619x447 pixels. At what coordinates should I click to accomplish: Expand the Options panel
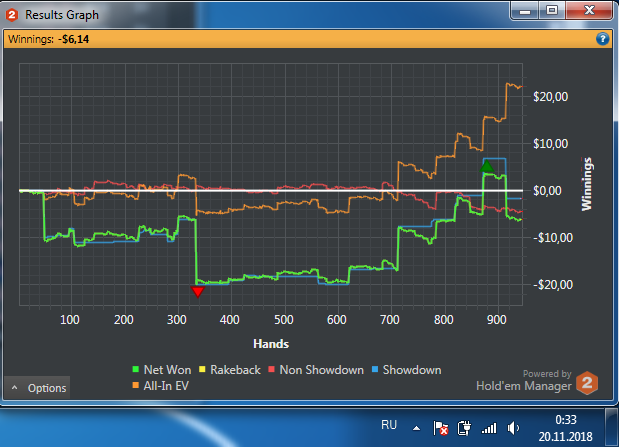[x=37, y=388]
